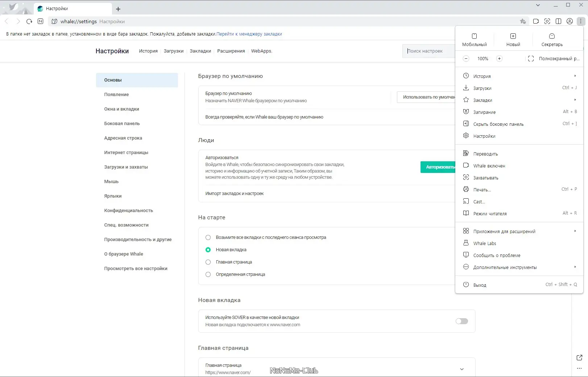The image size is (588, 377).
Task: Open the screen capture toolbar icon
Action: tap(547, 21)
